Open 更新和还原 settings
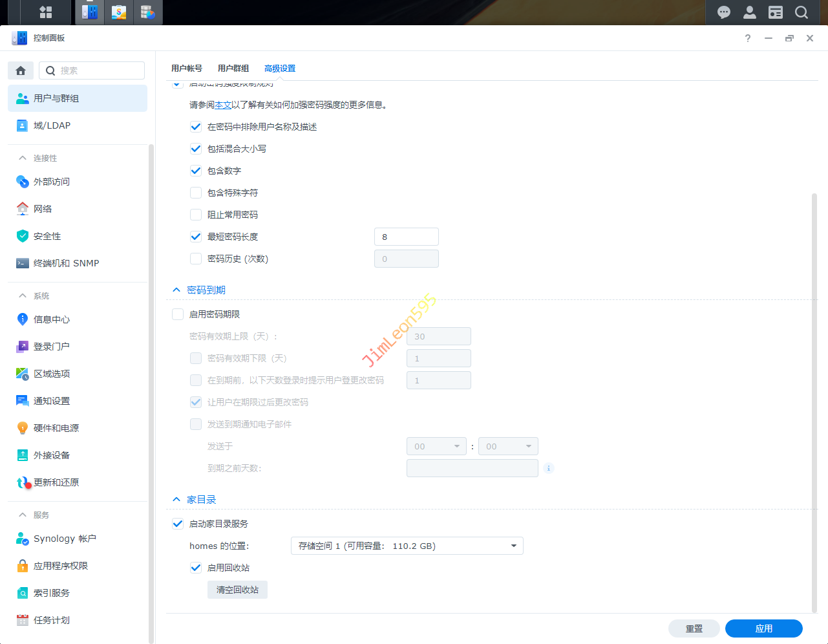The width and height of the screenshot is (828, 644). coord(56,482)
